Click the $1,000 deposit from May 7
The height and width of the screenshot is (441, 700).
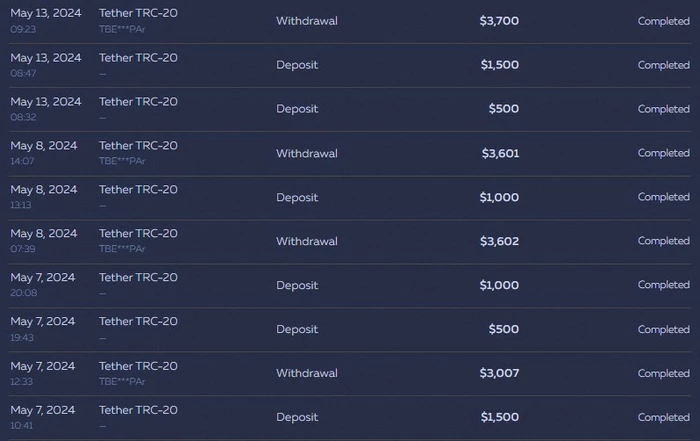click(x=499, y=285)
